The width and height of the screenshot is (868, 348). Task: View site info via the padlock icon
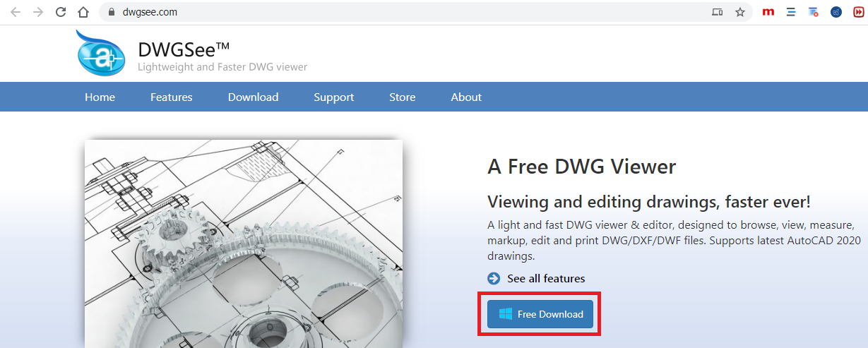111,12
